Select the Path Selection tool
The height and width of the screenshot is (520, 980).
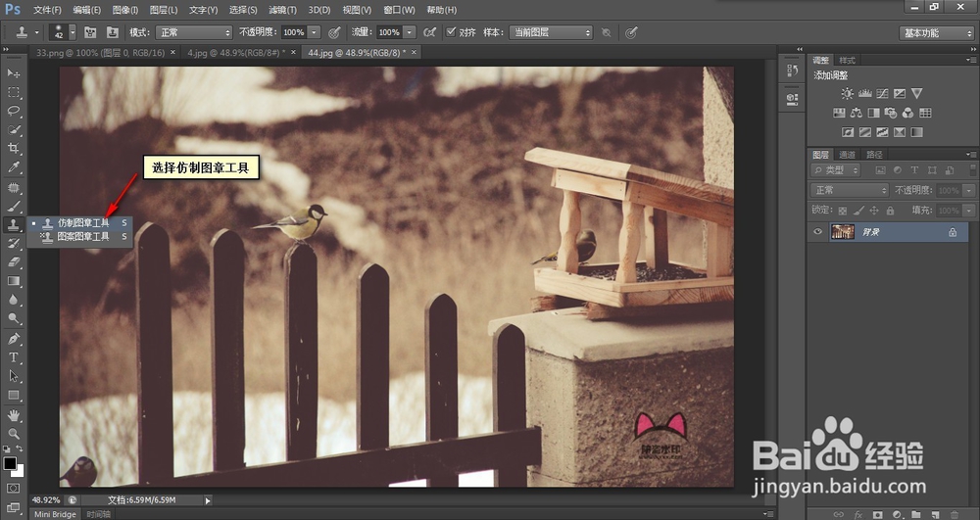pyautogui.click(x=13, y=376)
